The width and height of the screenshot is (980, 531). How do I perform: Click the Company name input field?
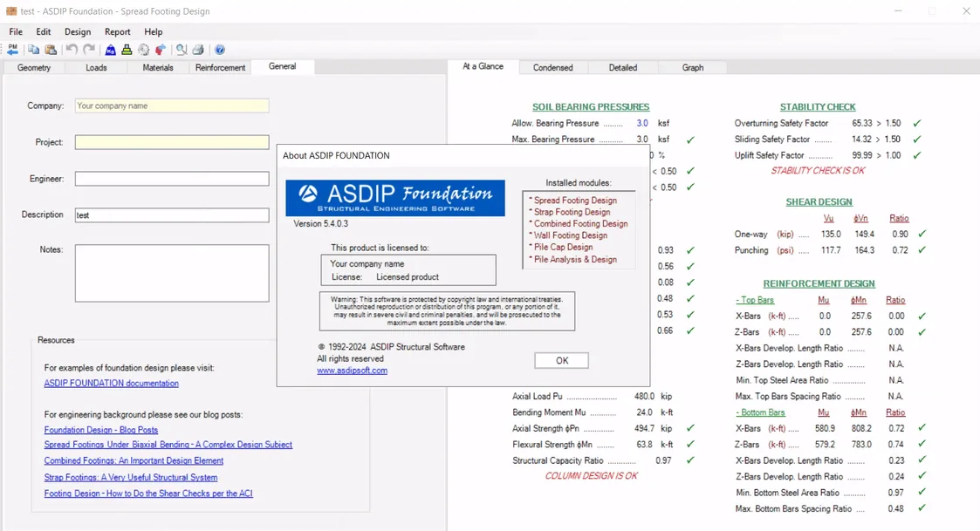(x=172, y=106)
